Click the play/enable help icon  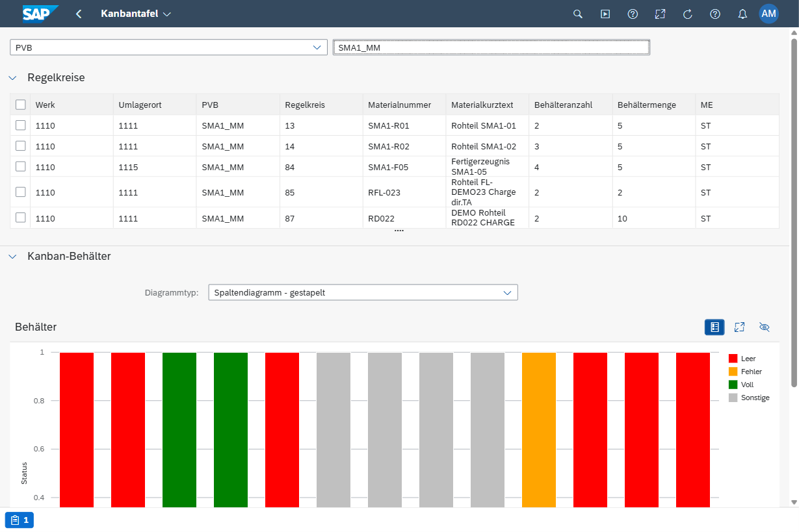coord(605,14)
